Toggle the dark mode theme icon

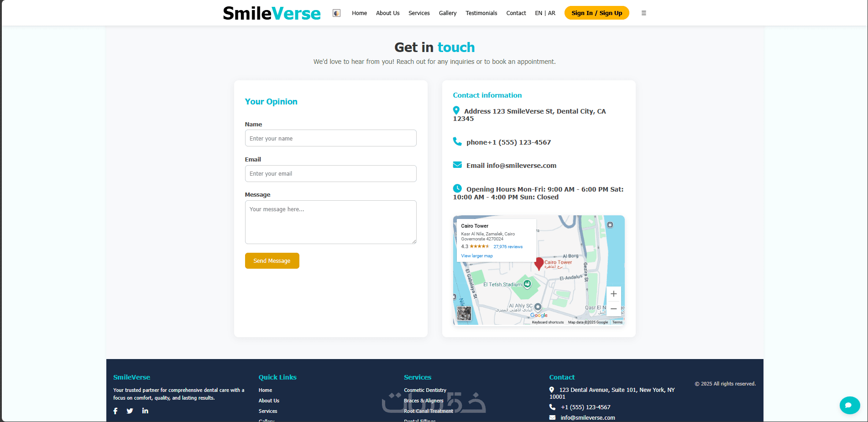(336, 13)
